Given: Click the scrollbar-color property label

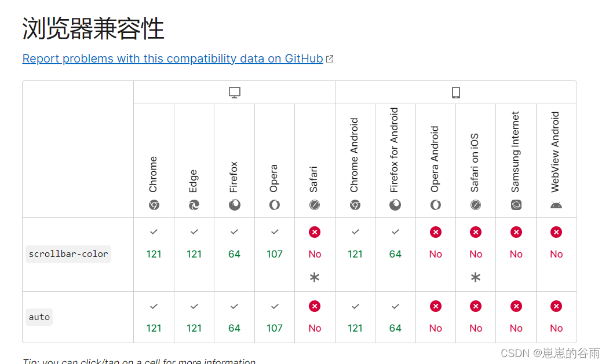Looking at the screenshot, I should 68,254.
